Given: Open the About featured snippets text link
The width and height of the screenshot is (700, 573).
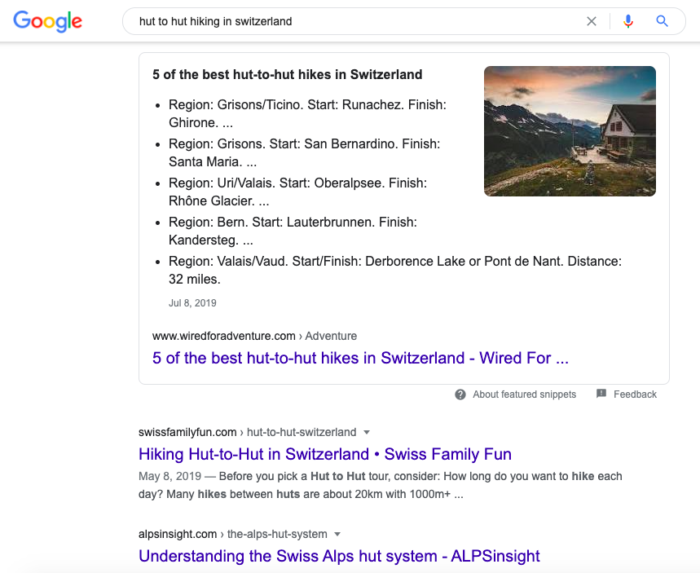Looking at the screenshot, I should tap(524, 394).
